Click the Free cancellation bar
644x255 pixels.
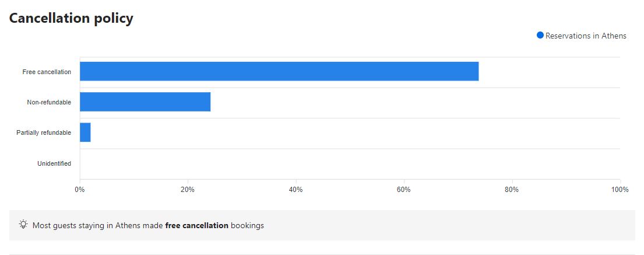[279, 72]
